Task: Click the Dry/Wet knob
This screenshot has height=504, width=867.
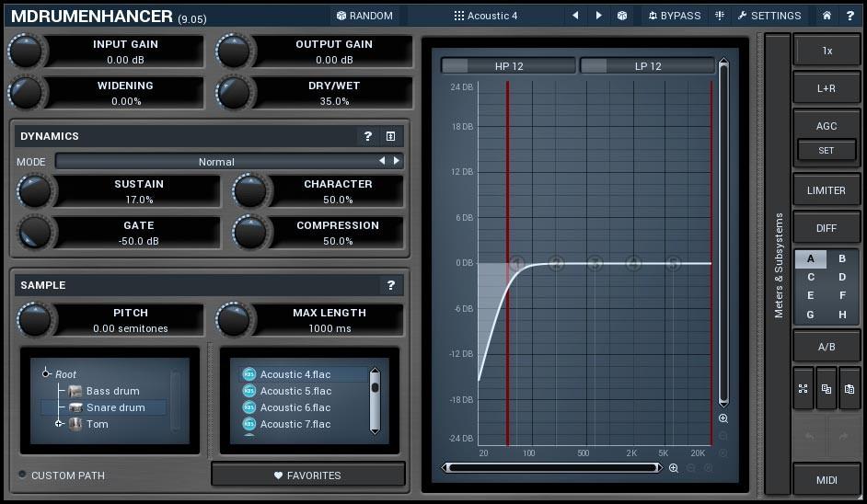Action: 235,93
